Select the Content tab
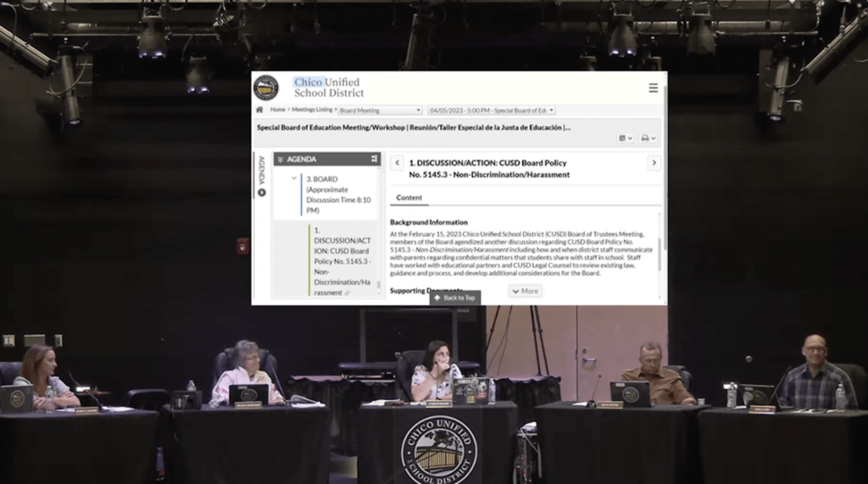The width and height of the screenshot is (868, 484). [x=409, y=197]
